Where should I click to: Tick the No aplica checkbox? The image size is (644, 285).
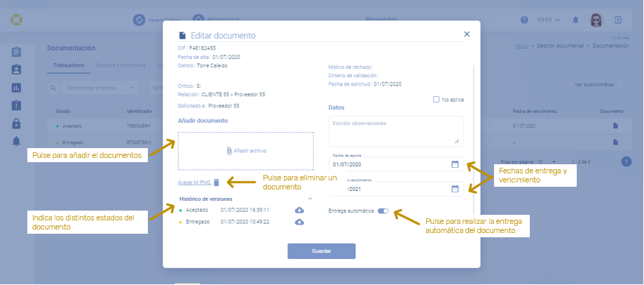click(x=436, y=100)
